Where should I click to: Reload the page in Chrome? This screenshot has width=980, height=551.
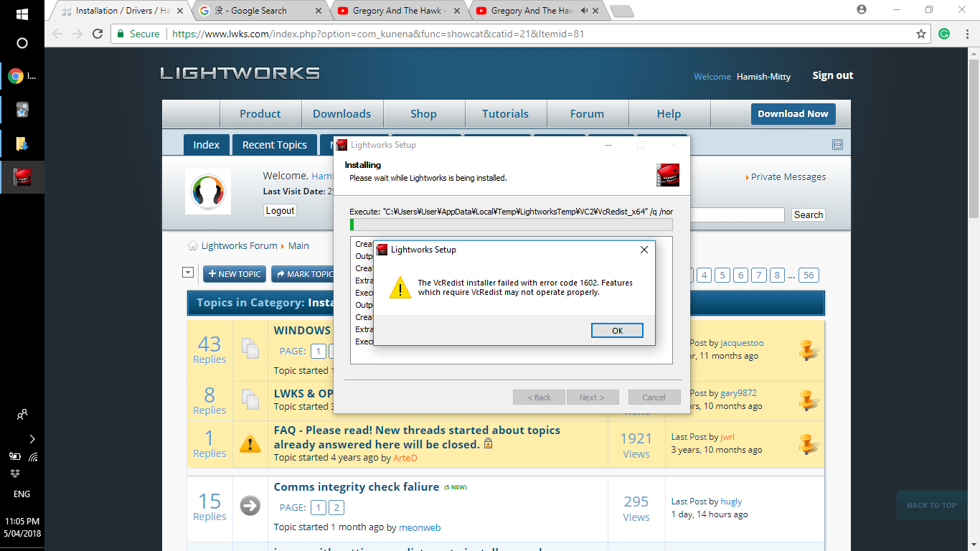[x=98, y=34]
